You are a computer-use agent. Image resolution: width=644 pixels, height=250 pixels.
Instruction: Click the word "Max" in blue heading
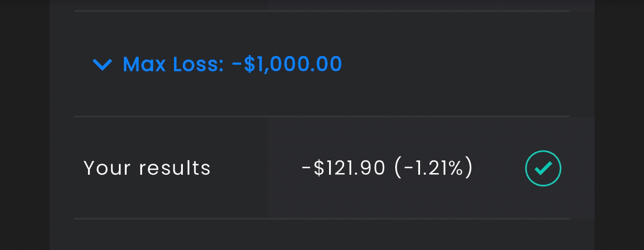pyautogui.click(x=145, y=64)
